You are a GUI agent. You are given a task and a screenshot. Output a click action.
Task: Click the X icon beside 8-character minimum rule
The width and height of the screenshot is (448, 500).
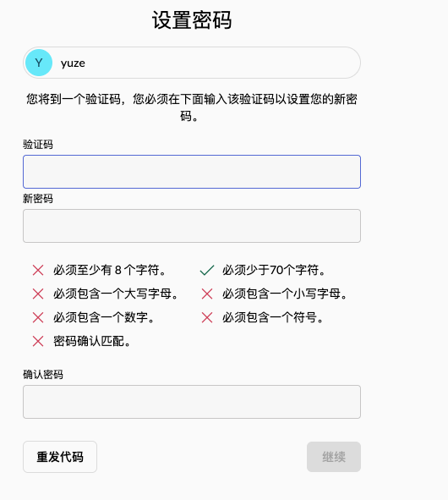[x=38, y=270]
